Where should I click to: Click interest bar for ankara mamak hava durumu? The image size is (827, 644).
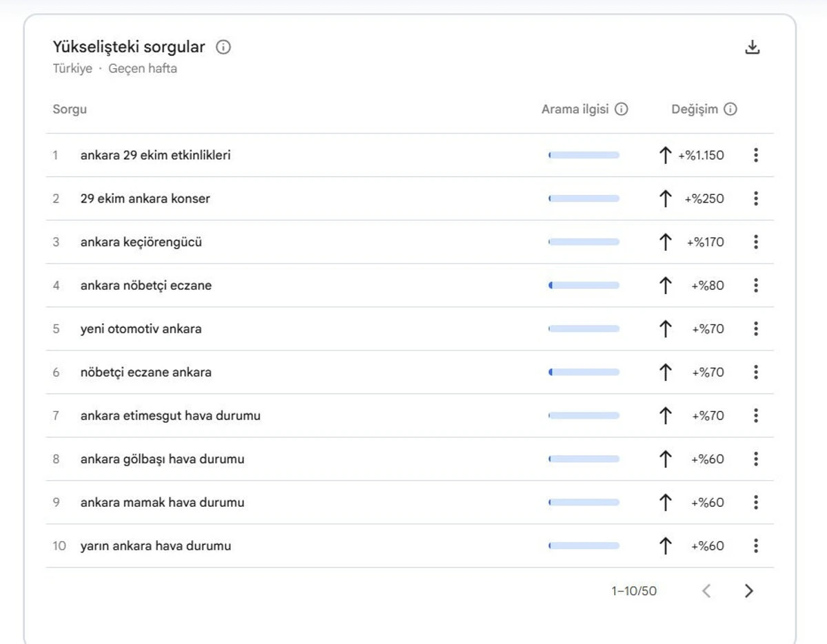tap(584, 502)
